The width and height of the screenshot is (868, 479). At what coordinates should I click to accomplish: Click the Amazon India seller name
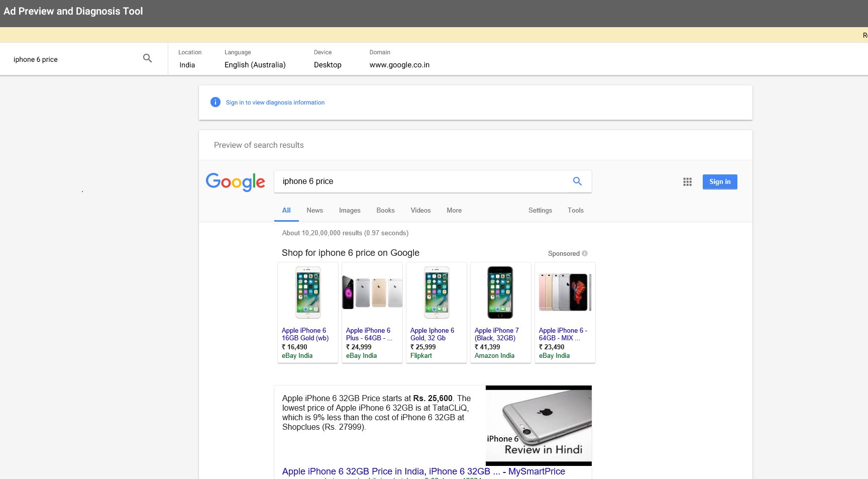(x=494, y=355)
